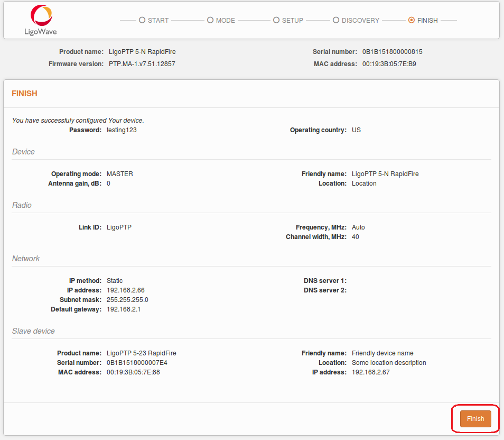Image resolution: width=504 pixels, height=440 pixels.
Task: Click subnet mask 255.255.255.0
Action: pyautogui.click(x=127, y=300)
